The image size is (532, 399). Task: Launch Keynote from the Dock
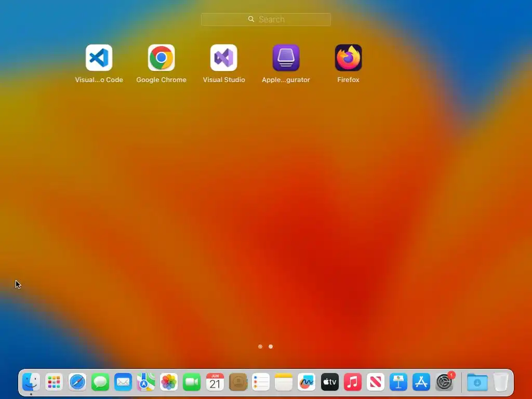398,382
